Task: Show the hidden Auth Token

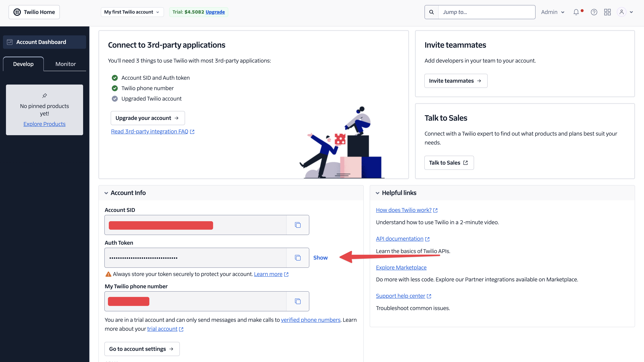Action: coord(320,258)
